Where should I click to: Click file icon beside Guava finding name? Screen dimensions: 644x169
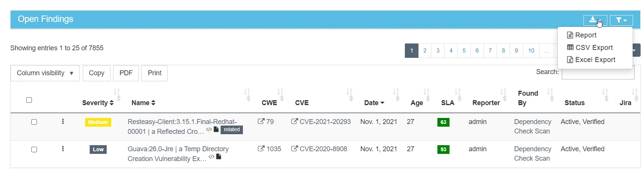(x=218, y=157)
